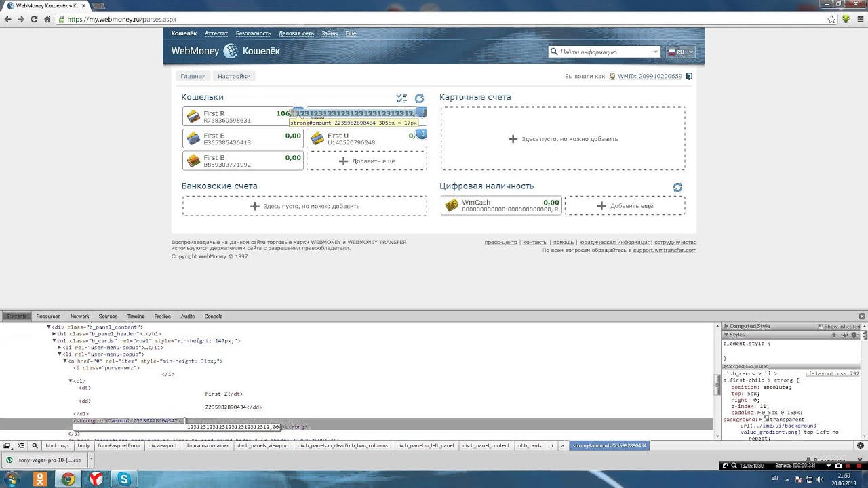
Task: Click the wallets list options checklist icon
Action: click(401, 98)
